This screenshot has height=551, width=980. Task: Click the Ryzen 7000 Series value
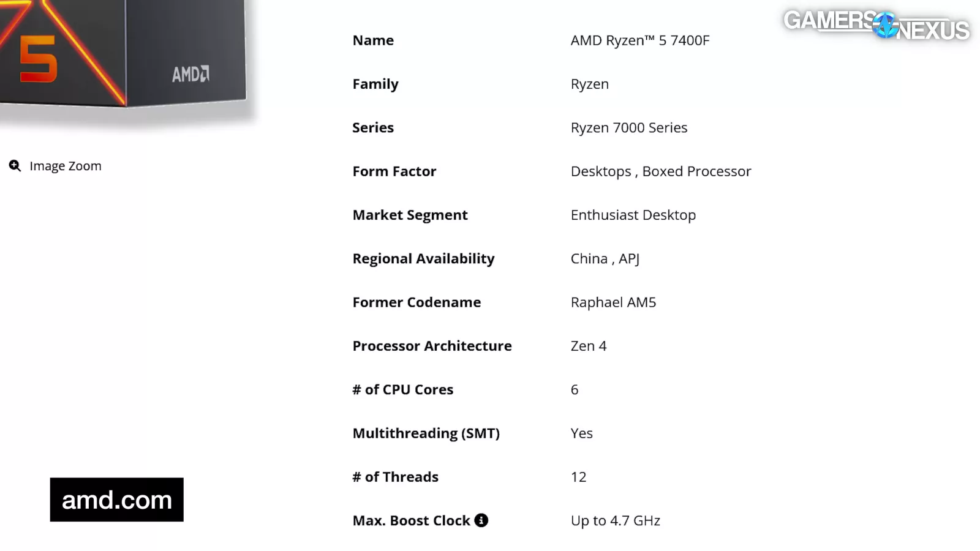(x=629, y=127)
